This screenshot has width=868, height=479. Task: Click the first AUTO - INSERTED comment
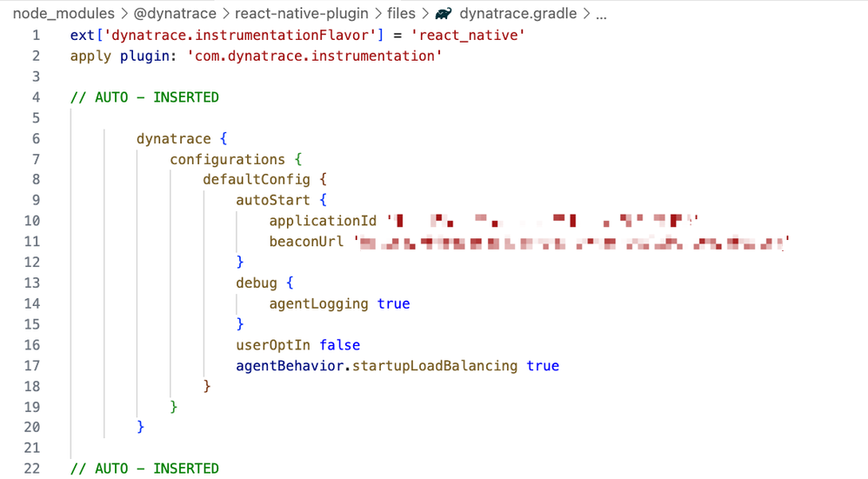144,97
